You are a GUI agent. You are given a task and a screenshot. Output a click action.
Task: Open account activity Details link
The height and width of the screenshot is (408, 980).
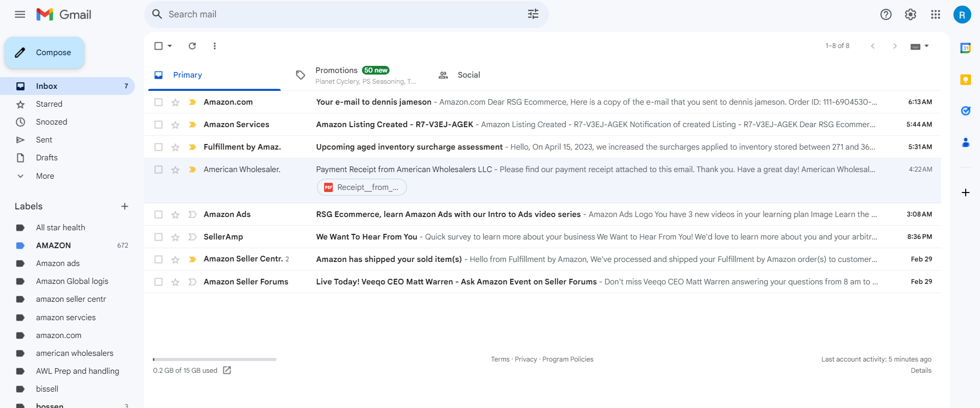[x=921, y=371]
